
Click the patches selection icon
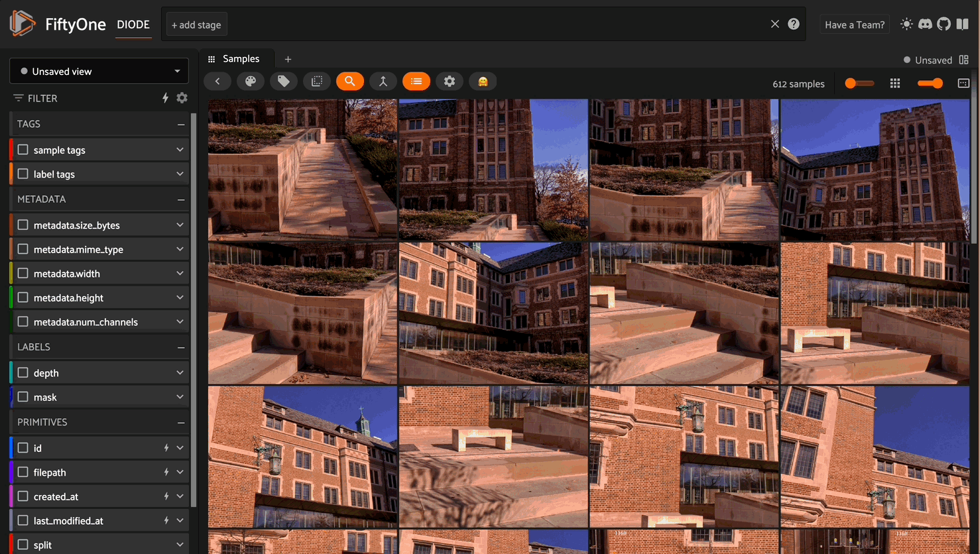coord(317,82)
